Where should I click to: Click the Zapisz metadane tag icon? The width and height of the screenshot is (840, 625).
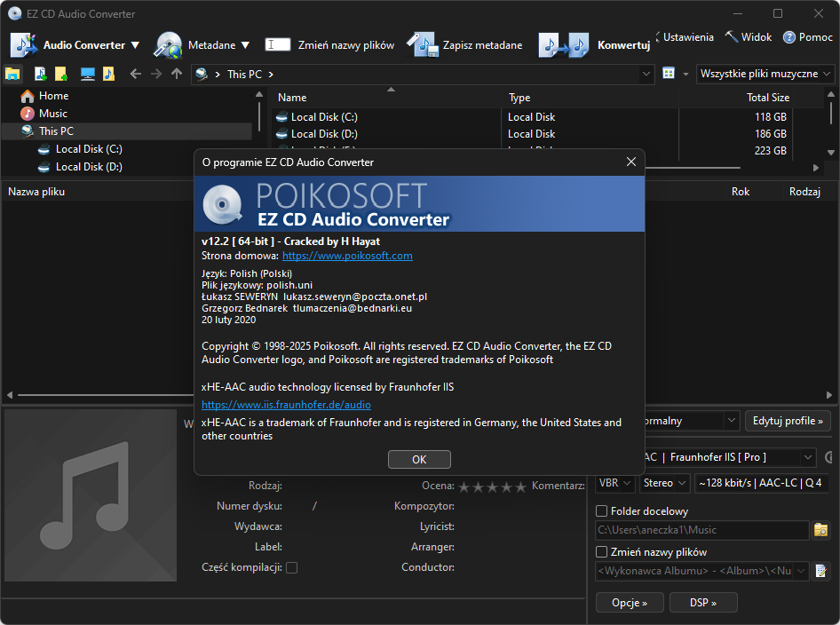[424, 45]
